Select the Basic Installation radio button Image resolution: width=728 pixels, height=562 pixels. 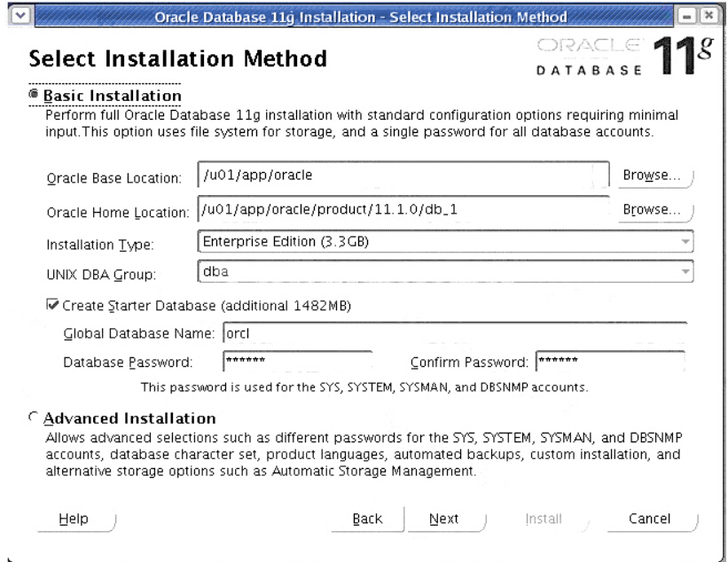[x=34, y=94]
